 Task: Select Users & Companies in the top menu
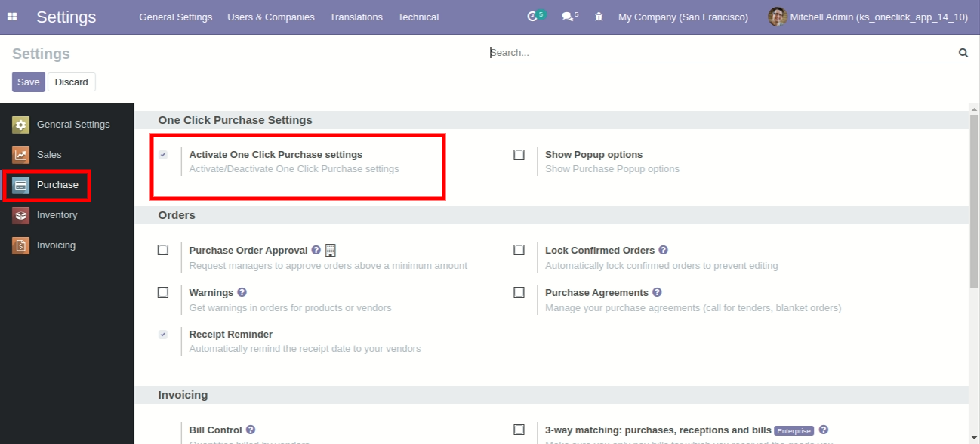270,17
